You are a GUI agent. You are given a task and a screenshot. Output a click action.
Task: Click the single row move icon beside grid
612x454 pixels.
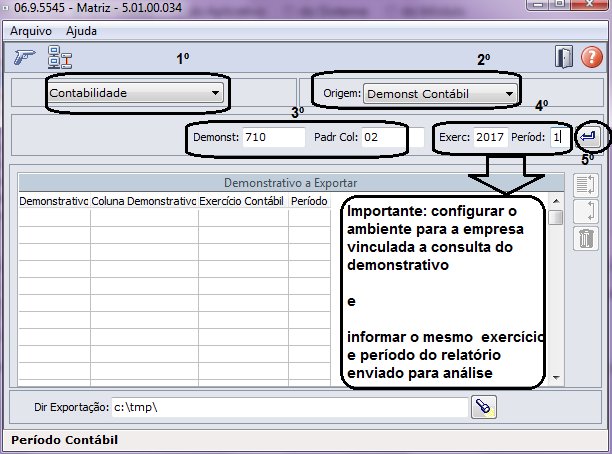[x=585, y=211]
